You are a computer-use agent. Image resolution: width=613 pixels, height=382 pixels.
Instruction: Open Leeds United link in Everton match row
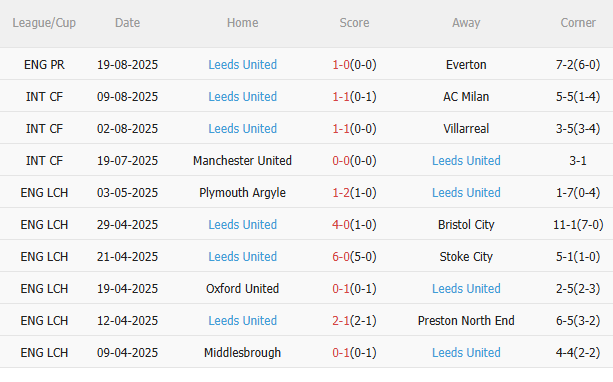[x=242, y=65]
